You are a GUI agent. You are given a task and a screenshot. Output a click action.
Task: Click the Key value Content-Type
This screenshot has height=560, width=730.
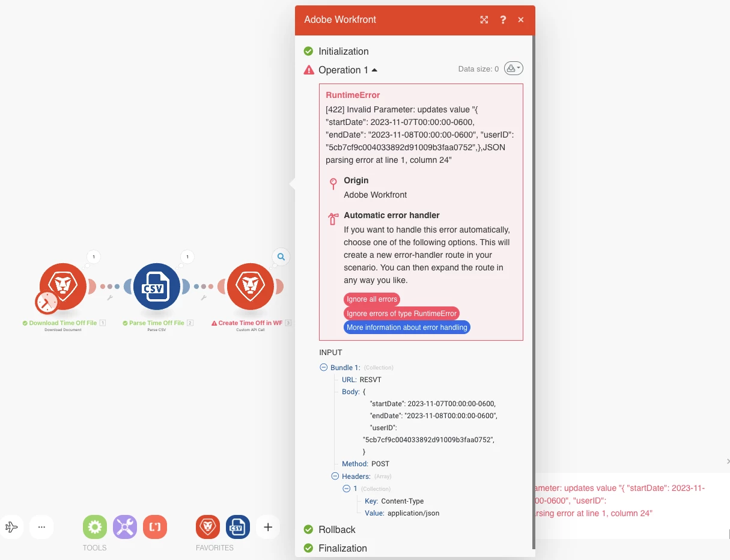point(403,501)
